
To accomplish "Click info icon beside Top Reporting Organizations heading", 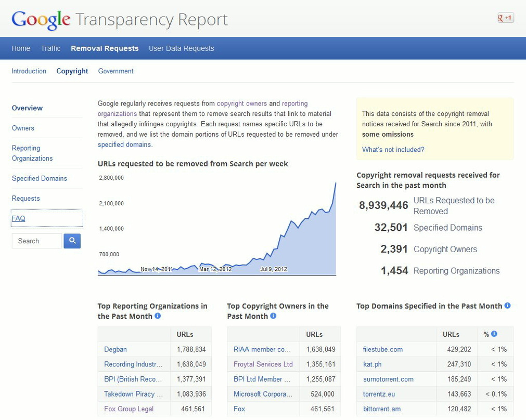I will (158, 316).
